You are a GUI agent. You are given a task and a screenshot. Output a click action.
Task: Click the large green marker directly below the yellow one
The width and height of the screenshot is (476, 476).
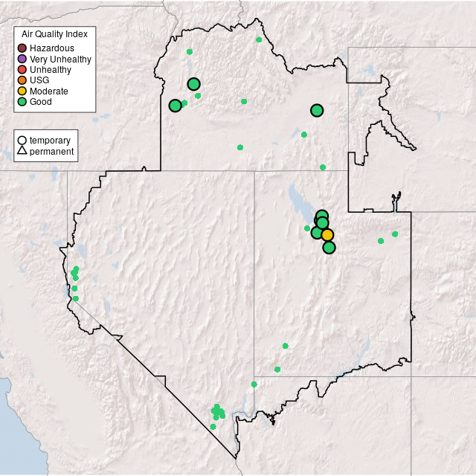coord(329,248)
